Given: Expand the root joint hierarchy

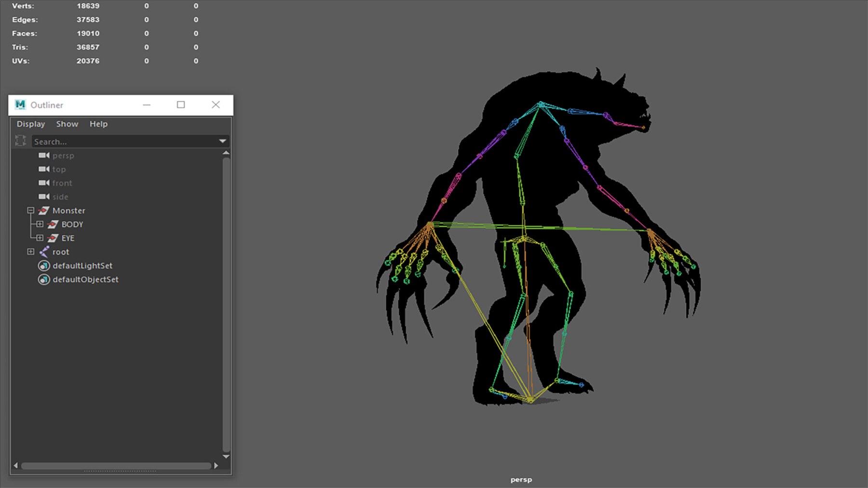Looking at the screenshot, I should pos(31,251).
